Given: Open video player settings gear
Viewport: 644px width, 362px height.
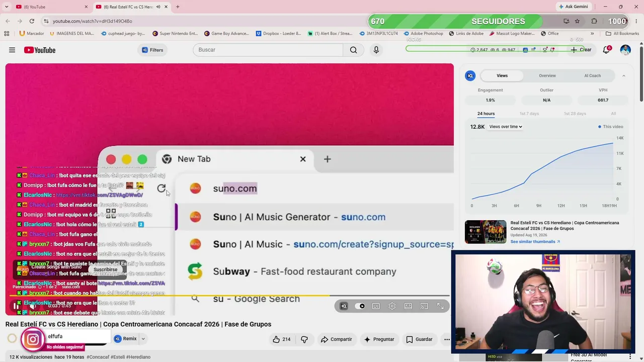Looking at the screenshot, I should pos(392,306).
